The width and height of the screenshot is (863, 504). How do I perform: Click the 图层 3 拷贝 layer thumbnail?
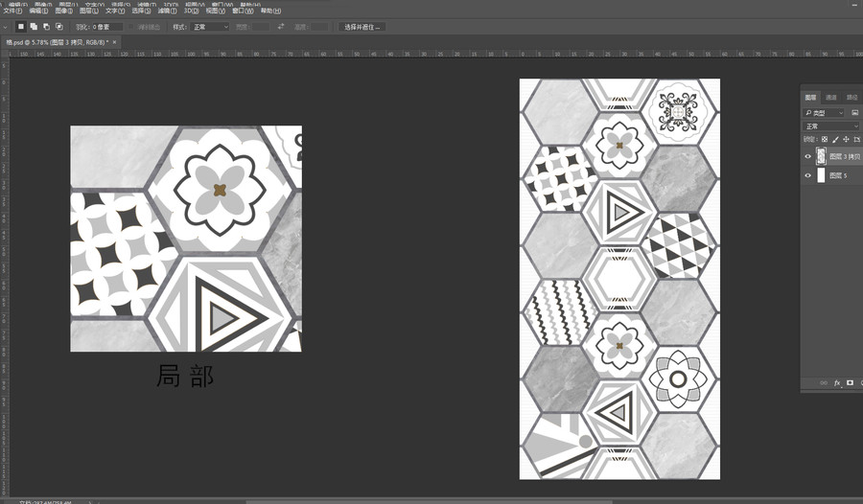[821, 157]
